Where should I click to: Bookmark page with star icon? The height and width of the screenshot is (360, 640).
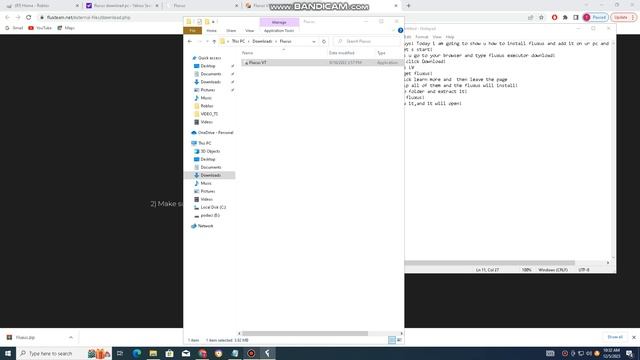pyautogui.click(x=541, y=18)
